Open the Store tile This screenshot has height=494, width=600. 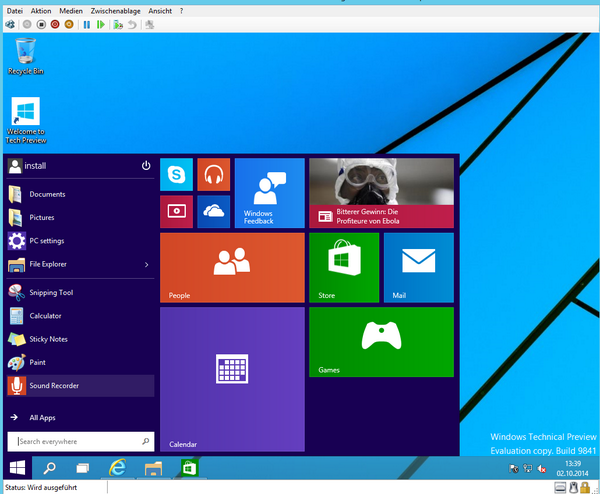[x=344, y=267]
